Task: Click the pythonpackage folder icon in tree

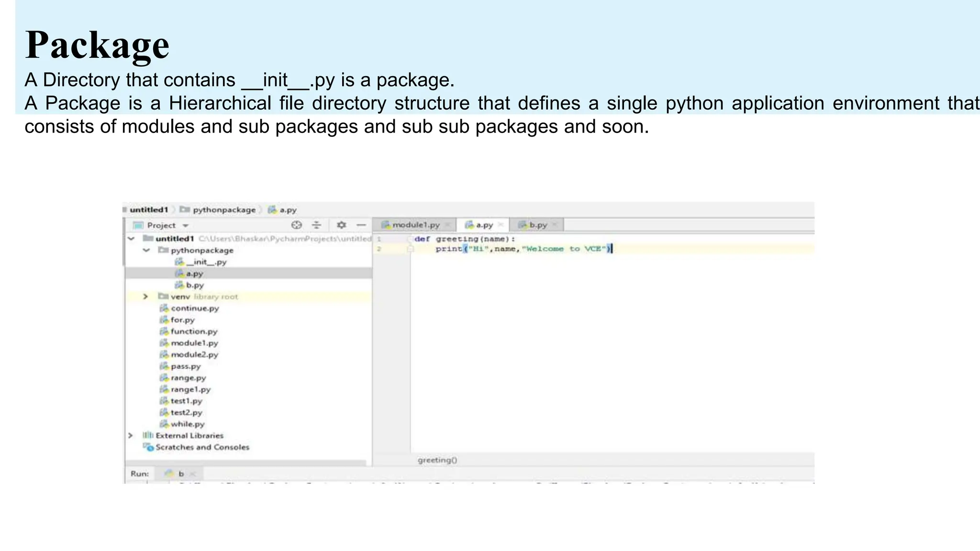Action: pos(163,250)
